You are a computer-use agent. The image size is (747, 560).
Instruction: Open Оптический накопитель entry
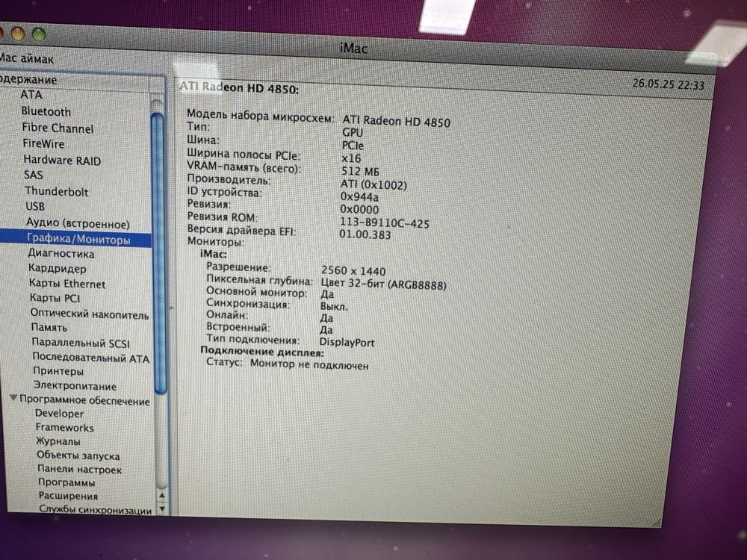coord(90,314)
